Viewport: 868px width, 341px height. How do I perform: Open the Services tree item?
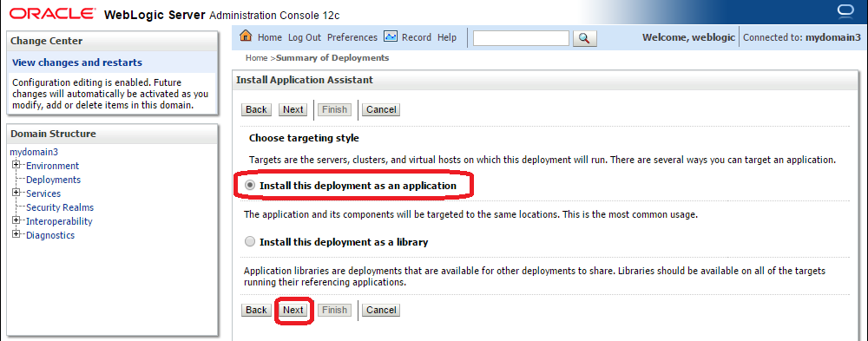click(43, 193)
